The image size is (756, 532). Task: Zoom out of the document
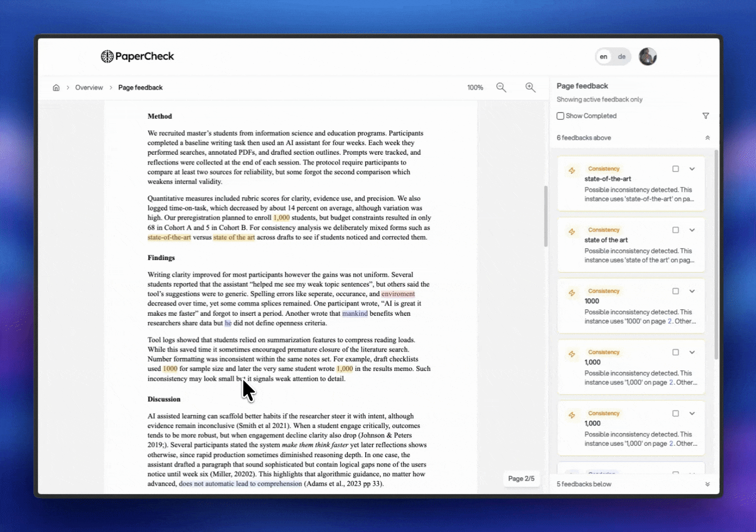click(501, 87)
